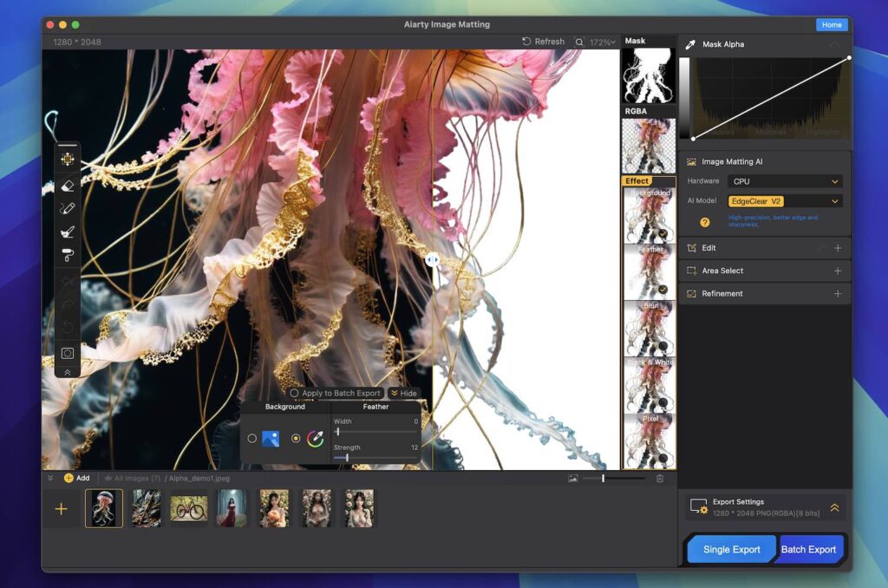Select the Eraser tool
This screenshot has width=888, height=588.
[x=68, y=186]
